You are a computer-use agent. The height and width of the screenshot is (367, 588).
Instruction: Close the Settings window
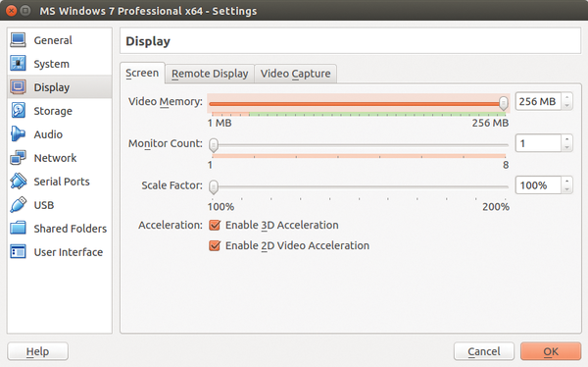point(11,11)
